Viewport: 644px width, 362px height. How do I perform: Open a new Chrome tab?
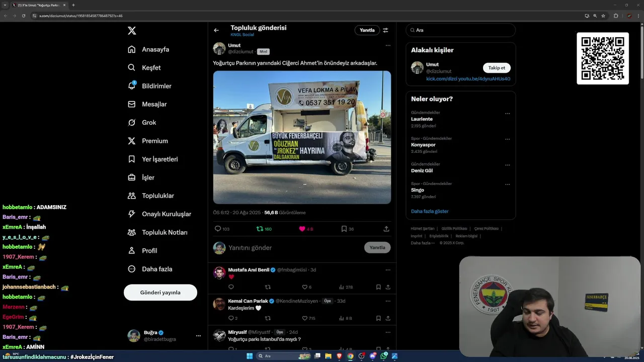tap(73, 5)
